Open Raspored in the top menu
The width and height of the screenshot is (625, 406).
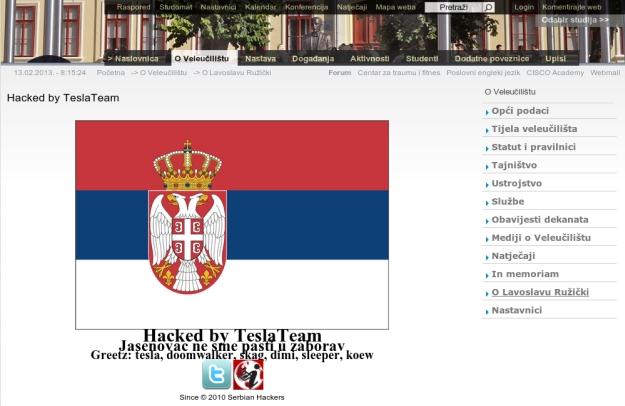[133, 7]
